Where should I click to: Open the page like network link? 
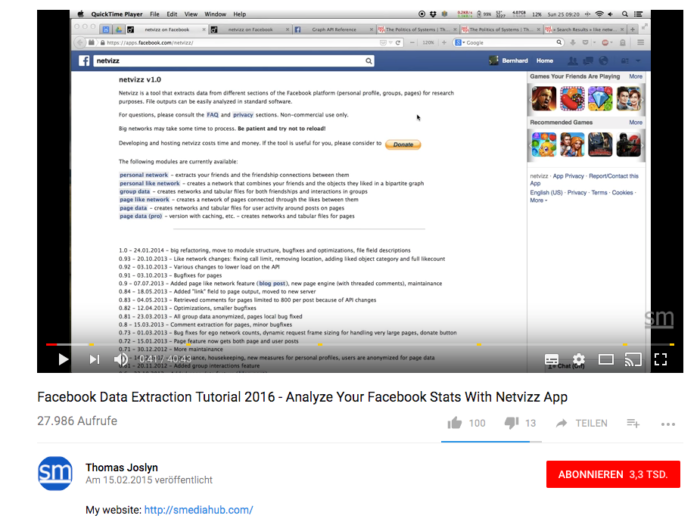coord(144,200)
